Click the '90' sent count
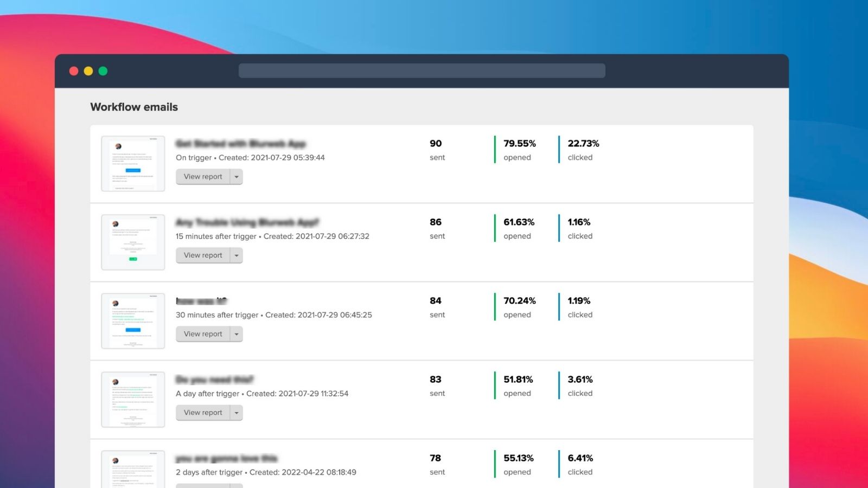Image resolution: width=868 pixels, height=488 pixels. pos(436,144)
